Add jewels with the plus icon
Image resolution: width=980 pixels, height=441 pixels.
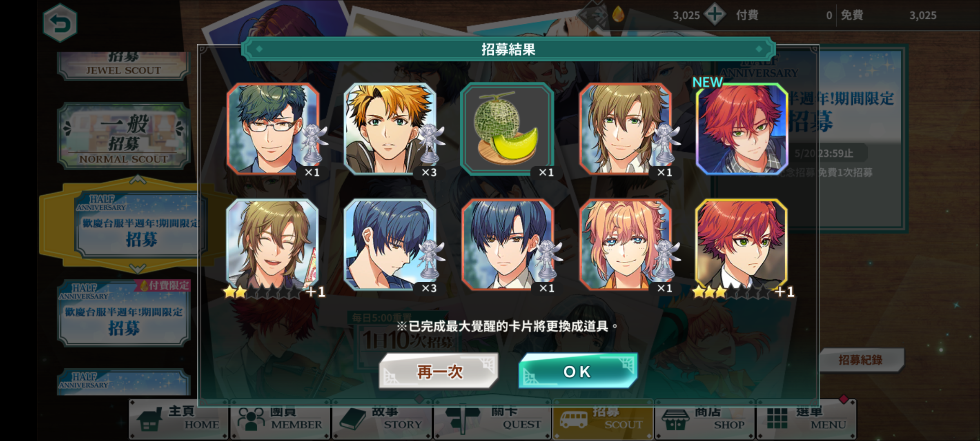tap(715, 15)
